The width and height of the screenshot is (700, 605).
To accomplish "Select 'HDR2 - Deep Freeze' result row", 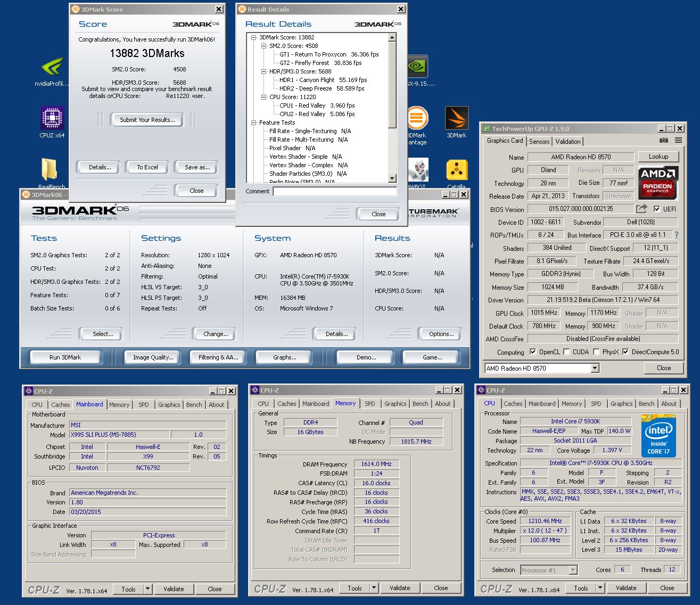I will click(x=322, y=88).
